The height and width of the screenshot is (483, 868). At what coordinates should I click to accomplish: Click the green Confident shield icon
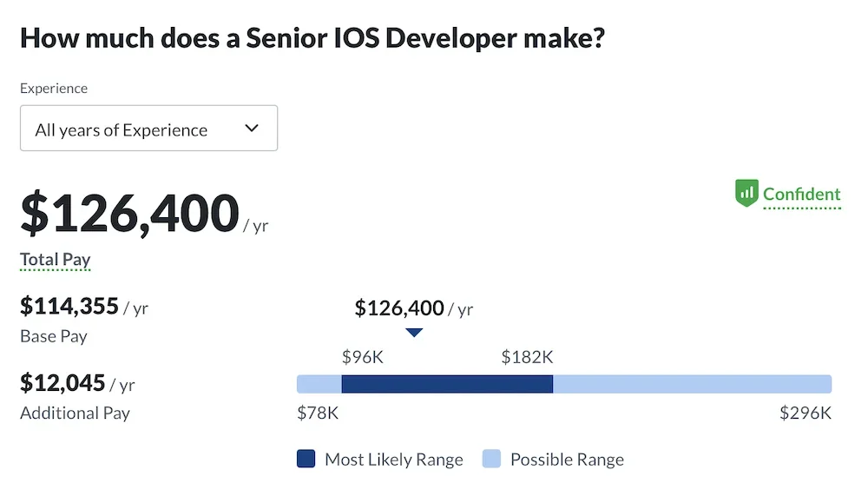pyautogui.click(x=746, y=194)
